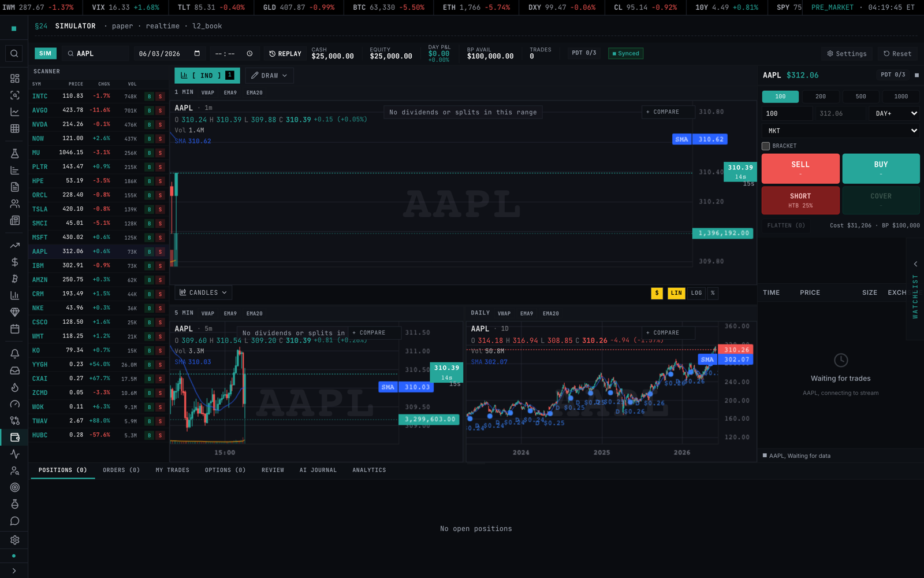Image resolution: width=924 pixels, height=578 pixels.
Task: Open the inbox tray icon in sidebar
Action: click(14, 370)
